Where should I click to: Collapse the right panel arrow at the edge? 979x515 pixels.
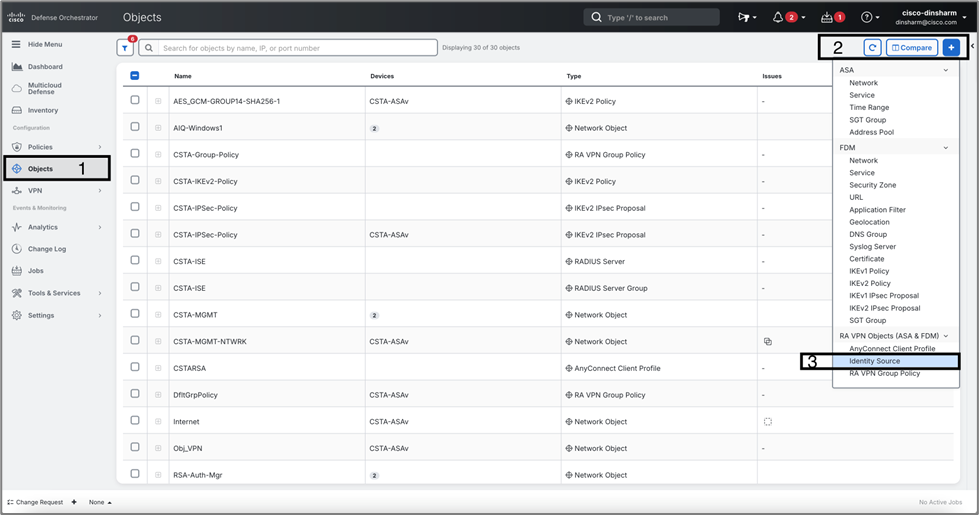click(973, 46)
